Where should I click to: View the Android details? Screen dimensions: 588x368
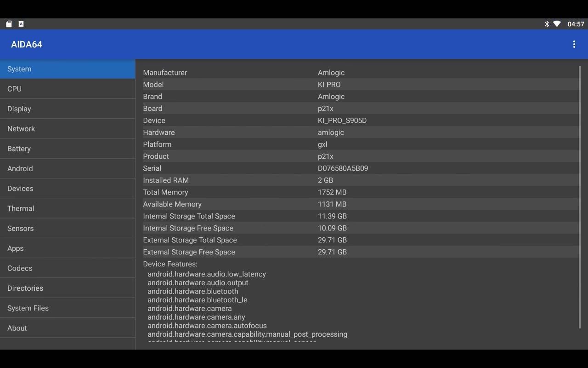coord(68,169)
